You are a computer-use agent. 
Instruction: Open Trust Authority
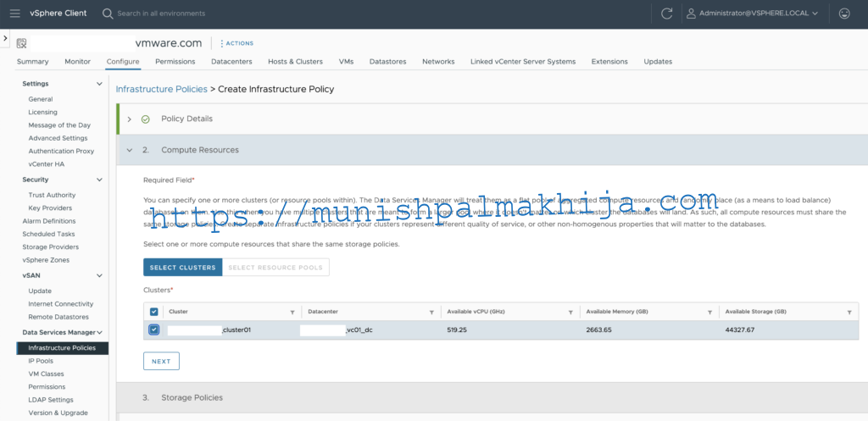click(52, 195)
